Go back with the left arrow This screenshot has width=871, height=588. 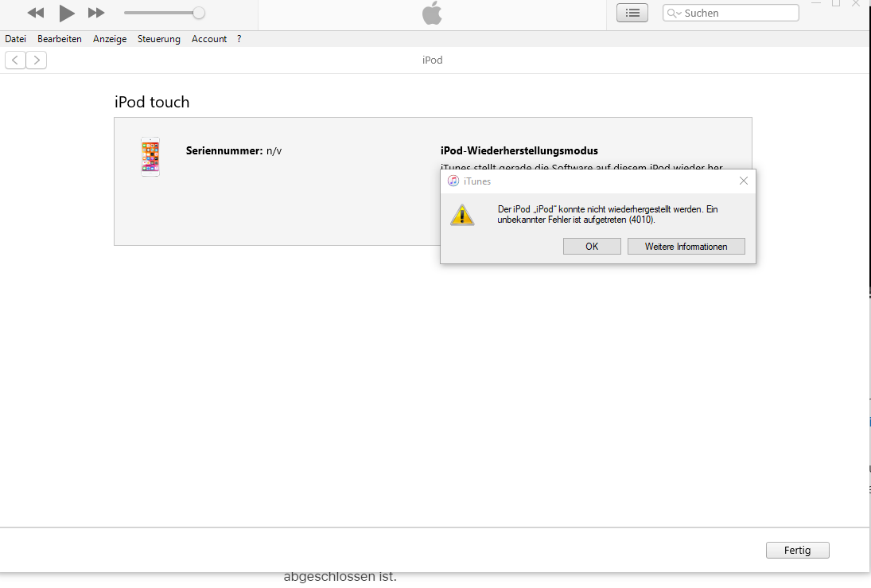point(15,60)
